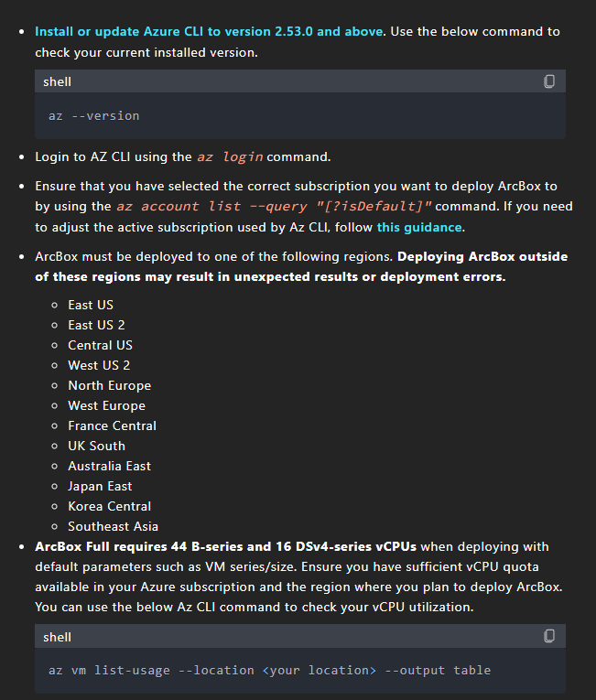Click the az vm list-usage code text
The width and height of the screenshot is (596, 700).
(x=269, y=670)
